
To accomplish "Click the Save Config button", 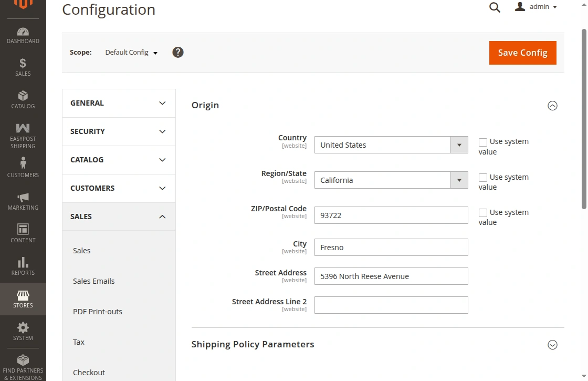I will coord(523,53).
